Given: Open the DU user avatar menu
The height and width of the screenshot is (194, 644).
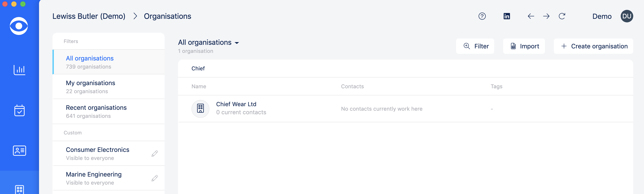Looking at the screenshot, I should tap(627, 16).
